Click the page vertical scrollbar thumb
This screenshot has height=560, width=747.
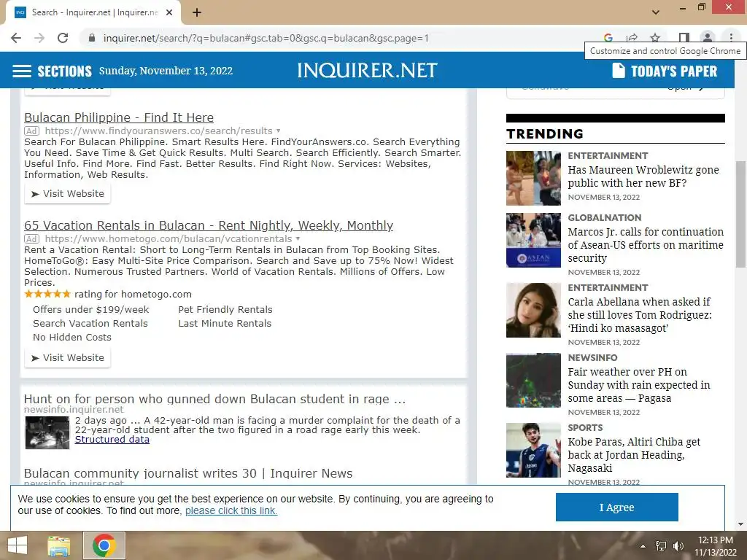pyautogui.click(x=740, y=214)
